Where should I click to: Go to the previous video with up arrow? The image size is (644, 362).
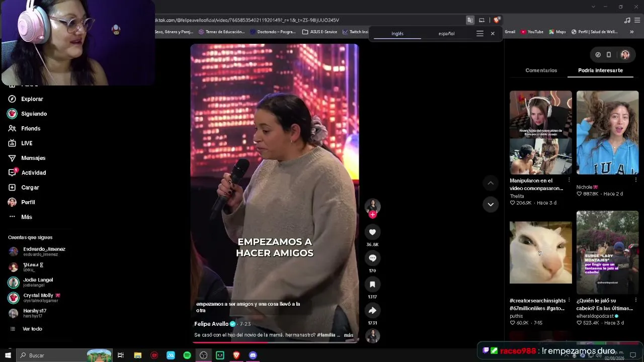[x=491, y=183]
